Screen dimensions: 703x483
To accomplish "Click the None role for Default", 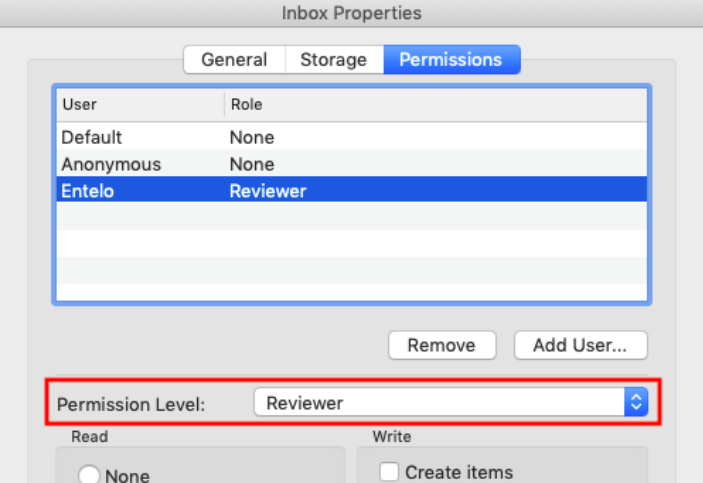I will pyautogui.click(x=252, y=137).
